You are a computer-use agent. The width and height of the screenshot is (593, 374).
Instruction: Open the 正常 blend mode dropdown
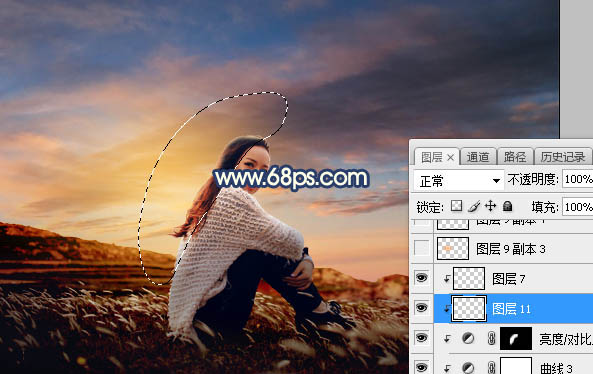[459, 181]
